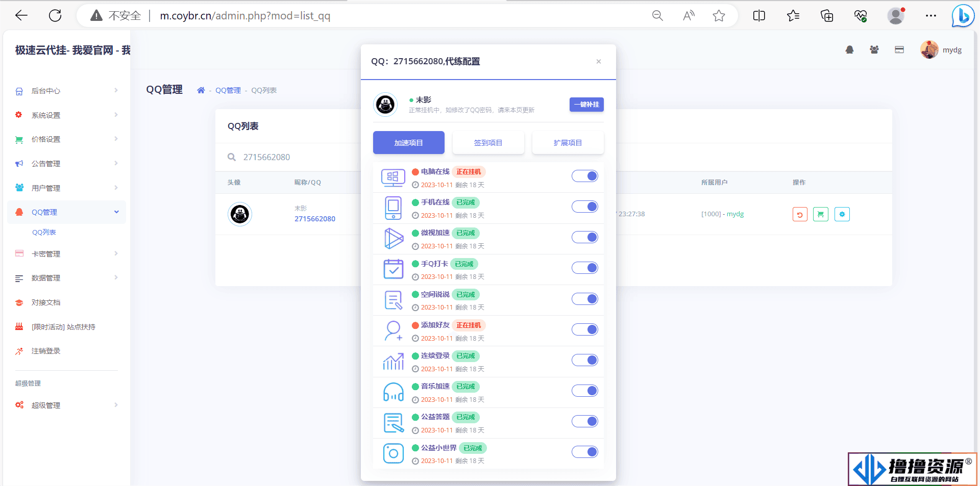Click the home icon in breadcrumb
The image size is (980, 486).
point(201,90)
